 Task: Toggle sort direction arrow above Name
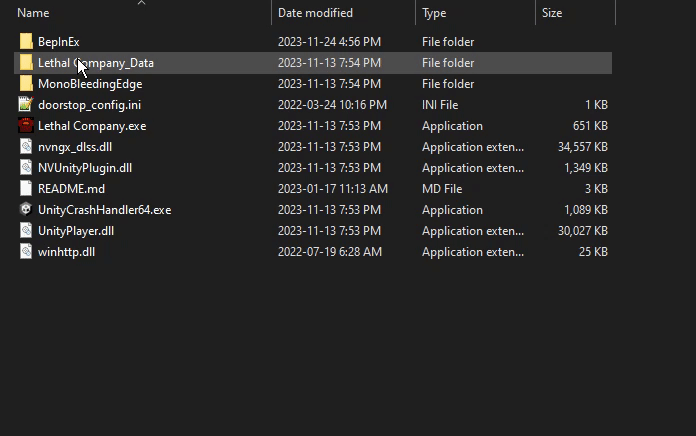pos(141,3)
